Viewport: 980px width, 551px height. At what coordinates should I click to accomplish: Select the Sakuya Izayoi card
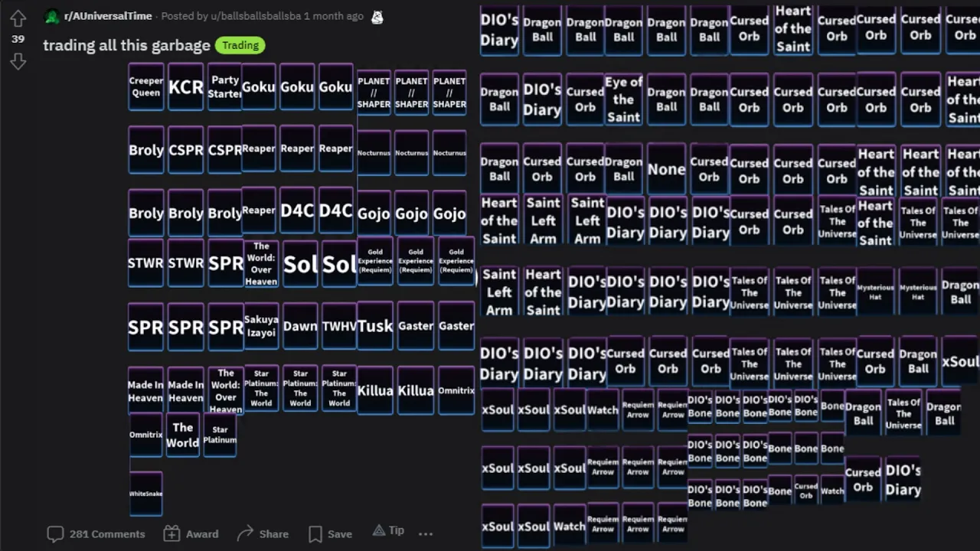[261, 326]
